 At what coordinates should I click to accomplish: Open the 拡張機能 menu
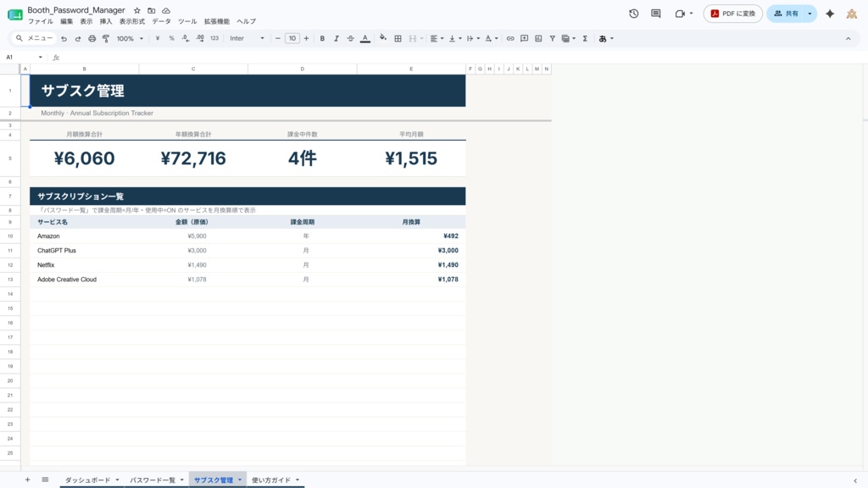216,21
